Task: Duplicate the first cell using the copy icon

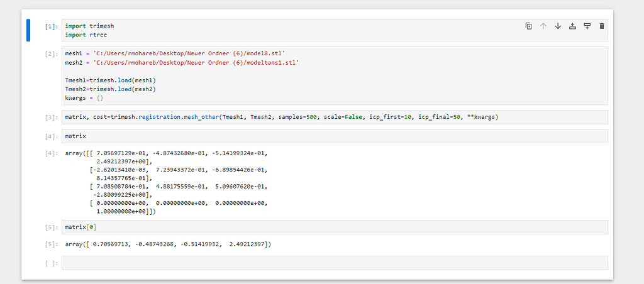Action: pyautogui.click(x=528, y=26)
